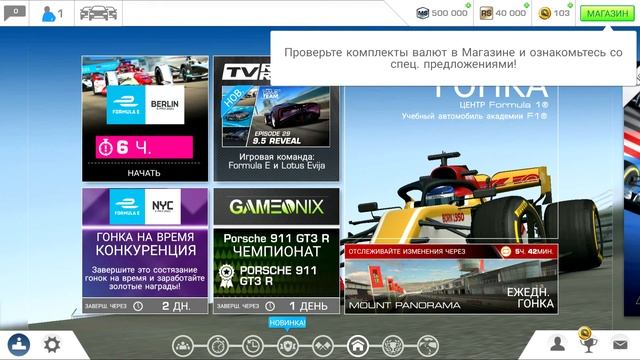Tap ГОНКА НА ВРЕМЯ КОНКУРЕНЦИЯ heading
Image resolution: width=640 pixels, height=360 pixels.
click(145, 244)
